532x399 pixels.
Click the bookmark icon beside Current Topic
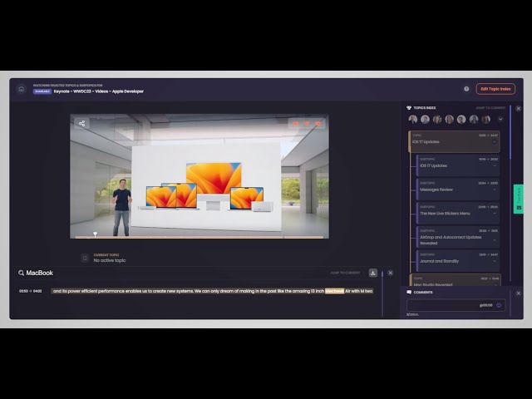[x=85, y=258]
